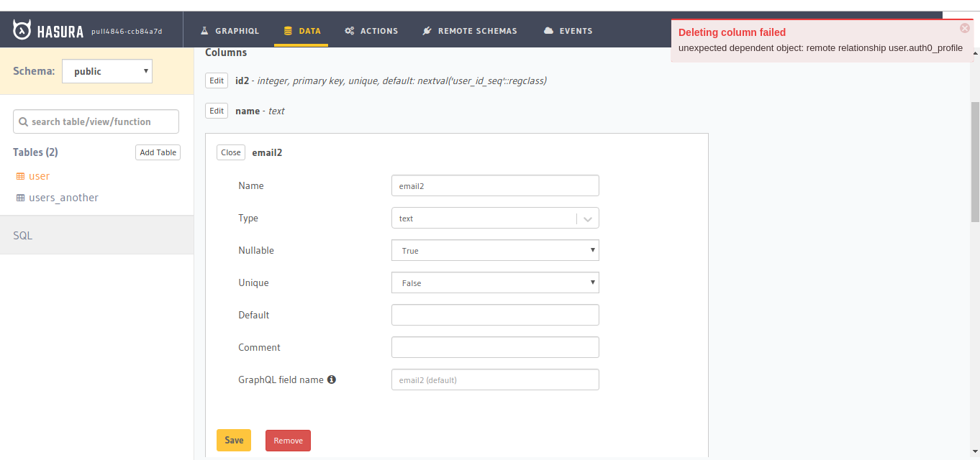Click the table icon next to users_another

20,198
